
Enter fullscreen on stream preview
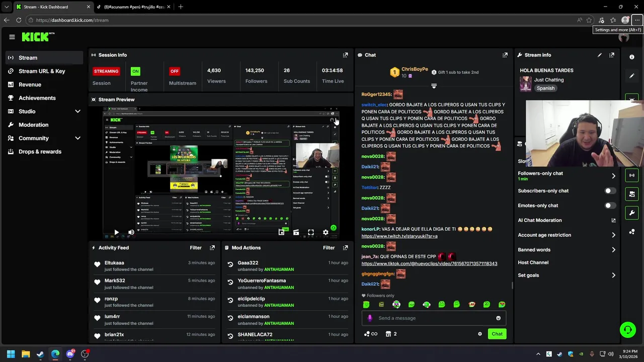(311, 232)
